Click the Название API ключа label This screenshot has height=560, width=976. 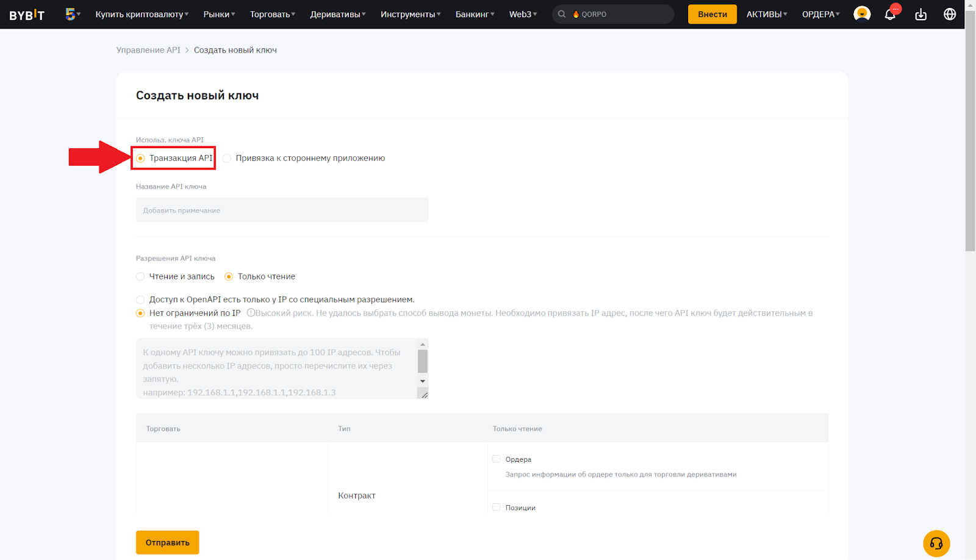point(171,187)
